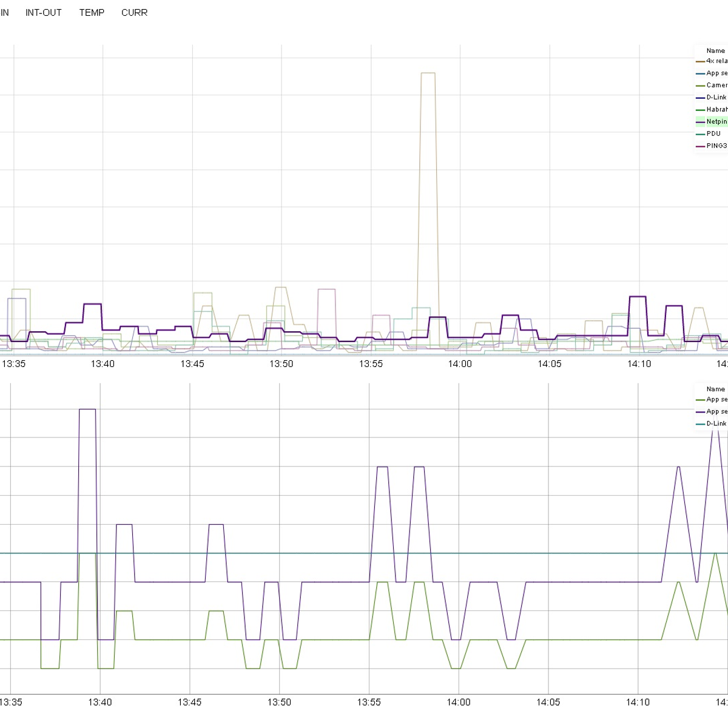The image size is (728, 728).
Task: Hide the Habrahabr series in top legend
Action: tap(716, 110)
